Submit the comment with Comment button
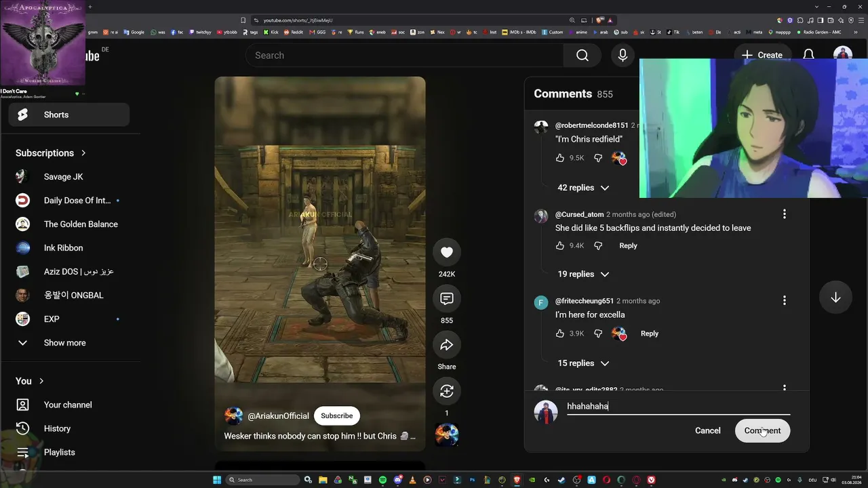 click(762, 431)
